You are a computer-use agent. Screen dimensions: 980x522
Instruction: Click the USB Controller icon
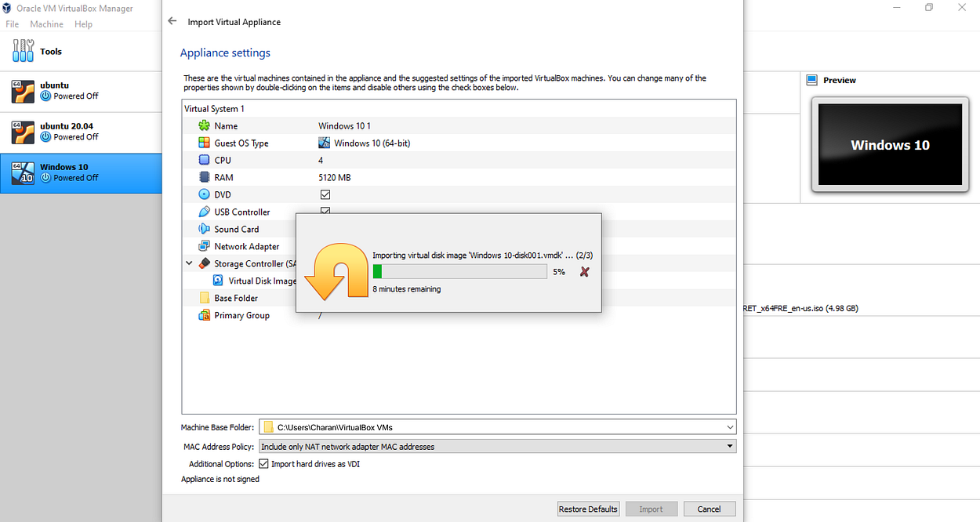point(204,212)
